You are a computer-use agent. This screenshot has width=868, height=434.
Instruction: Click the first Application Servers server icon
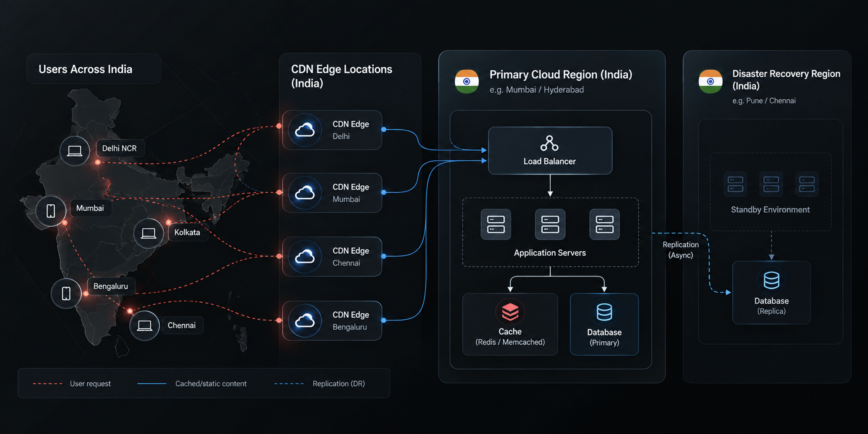click(x=496, y=224)
